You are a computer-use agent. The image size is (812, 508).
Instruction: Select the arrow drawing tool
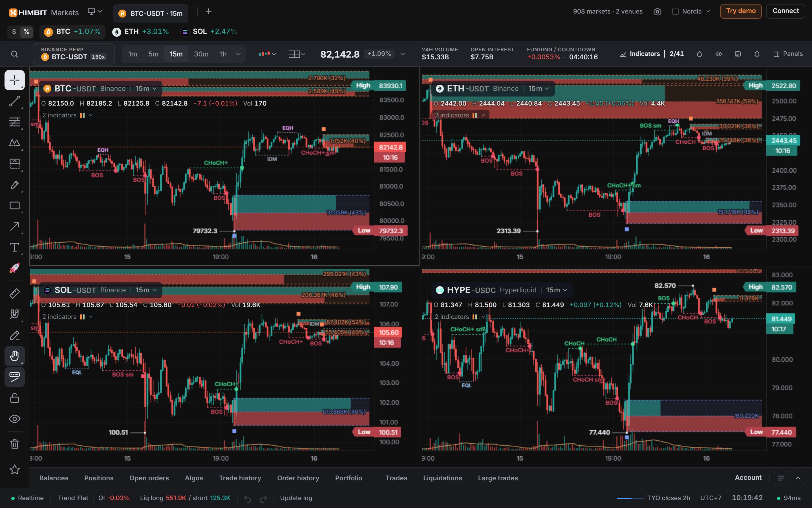click(14, 226)
